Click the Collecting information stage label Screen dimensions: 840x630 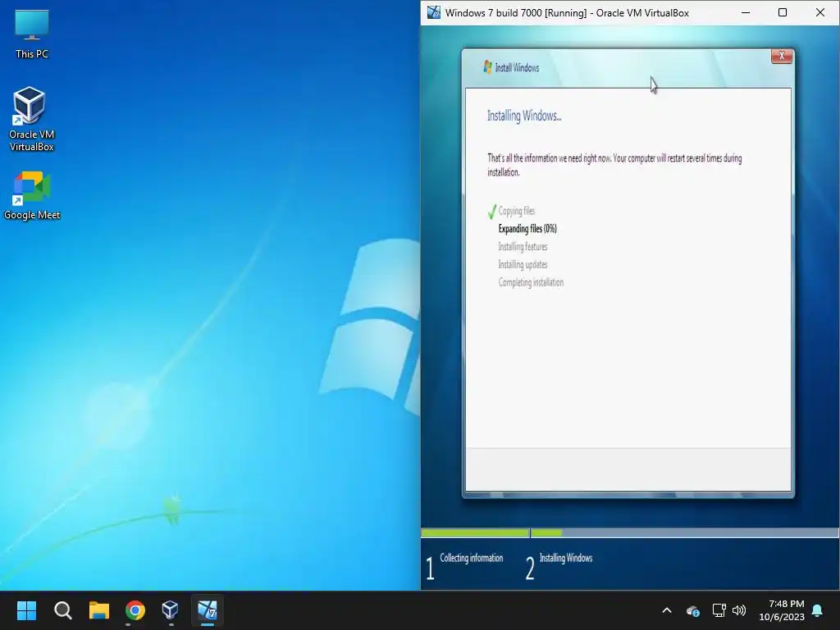[x=472, y=558]
